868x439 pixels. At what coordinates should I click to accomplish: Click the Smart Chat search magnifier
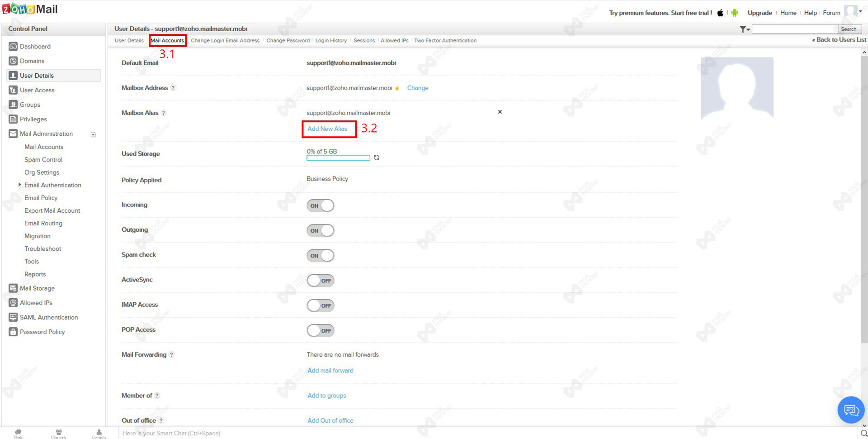(863, 433)
